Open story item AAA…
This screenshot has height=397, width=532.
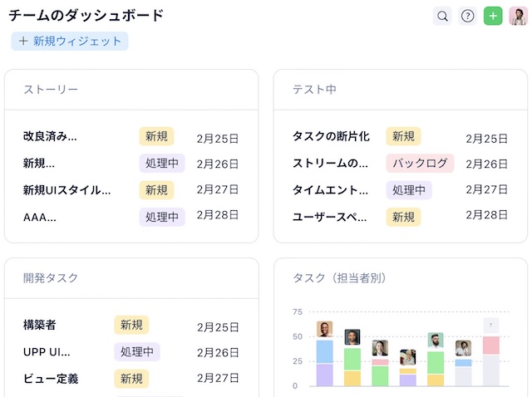pos(40,217)
